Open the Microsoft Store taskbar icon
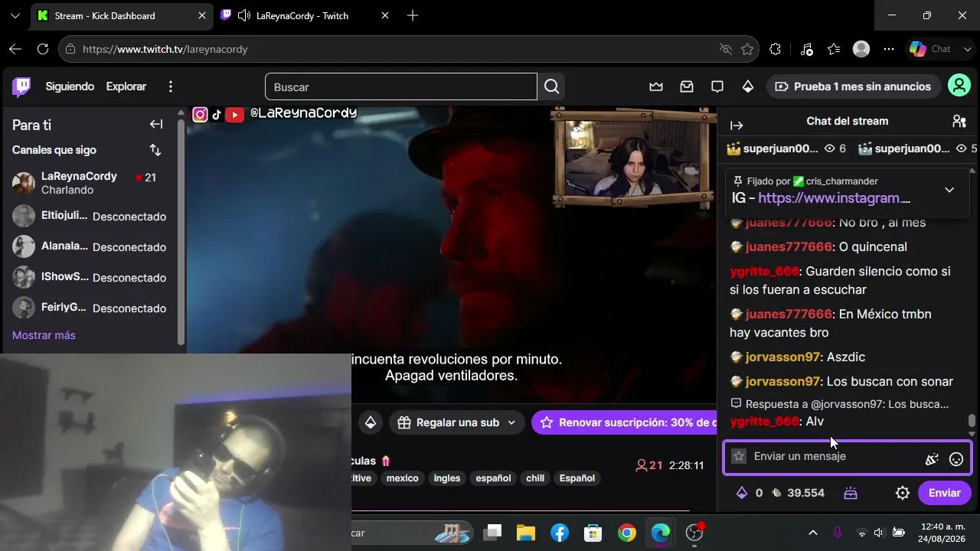The image size is (980, 551). pos(593,533)
